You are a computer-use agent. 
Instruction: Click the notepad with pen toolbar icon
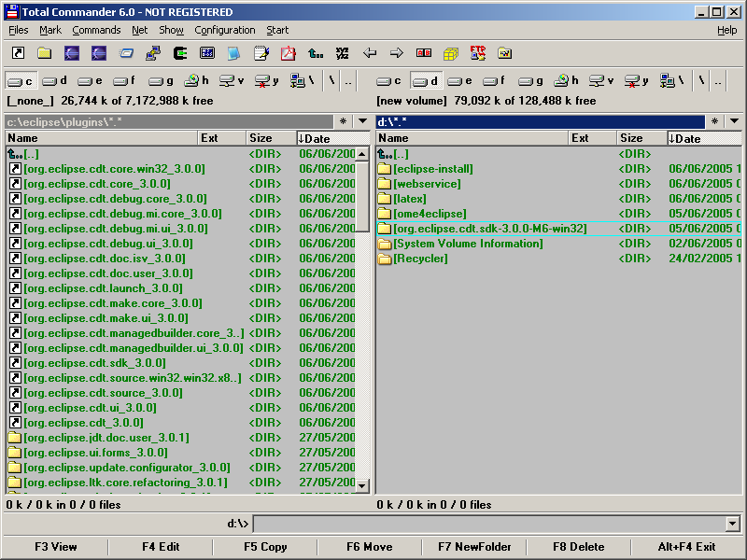point(261,53)
